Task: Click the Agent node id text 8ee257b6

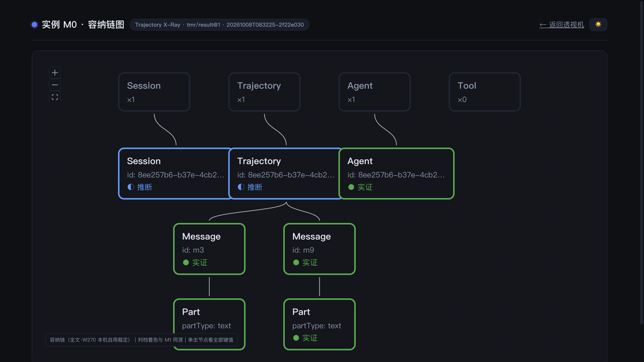Action: click(396, 175)
